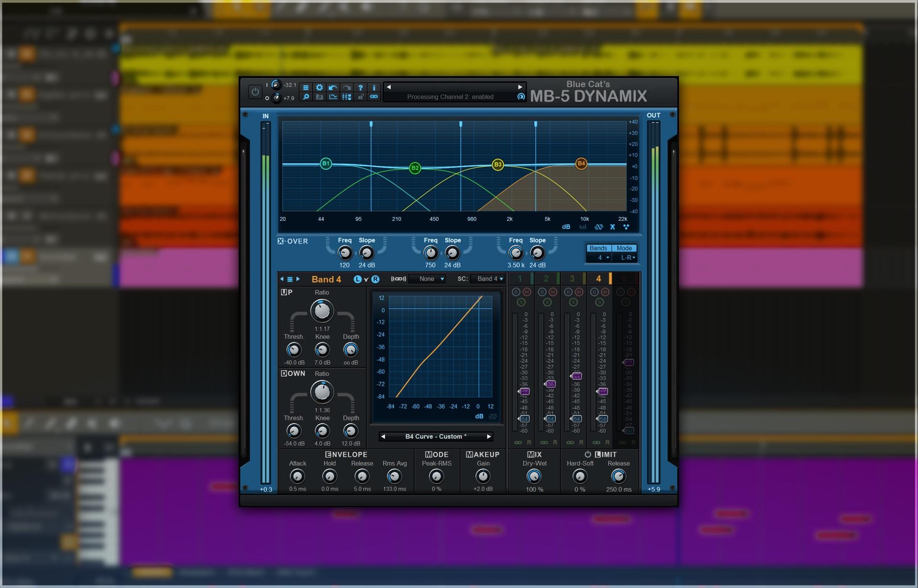Click the link chain icon in toolbar
The width and height of the screenshot is (918, 588).
tap(374, 97)
